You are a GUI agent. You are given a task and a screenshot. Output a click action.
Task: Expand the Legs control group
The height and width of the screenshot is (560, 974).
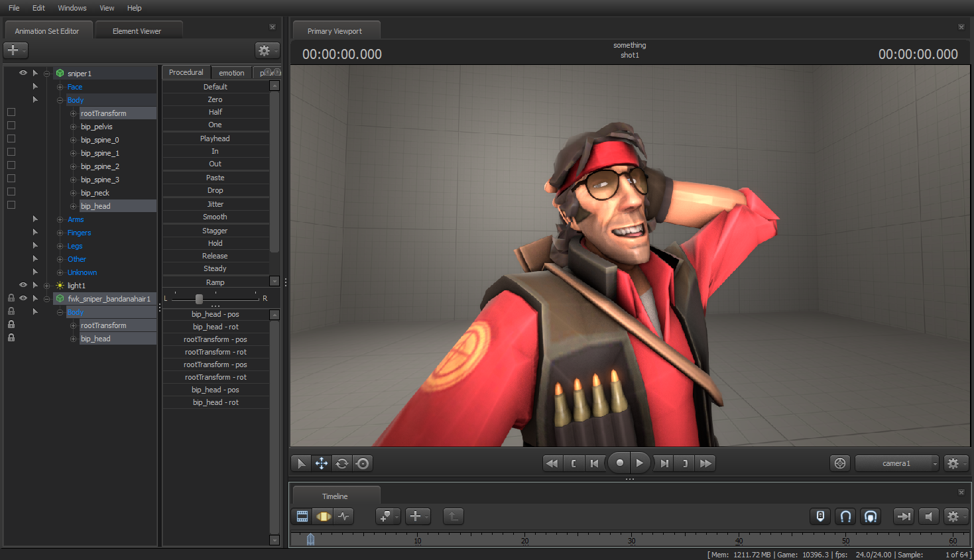(x=60, y=246)
